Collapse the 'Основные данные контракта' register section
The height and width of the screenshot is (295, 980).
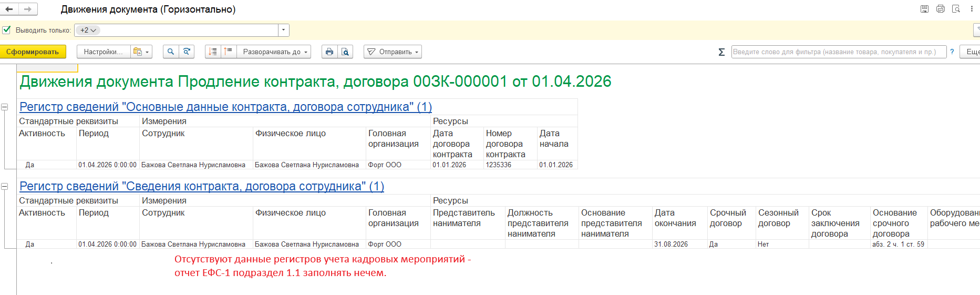coord(5,107)
